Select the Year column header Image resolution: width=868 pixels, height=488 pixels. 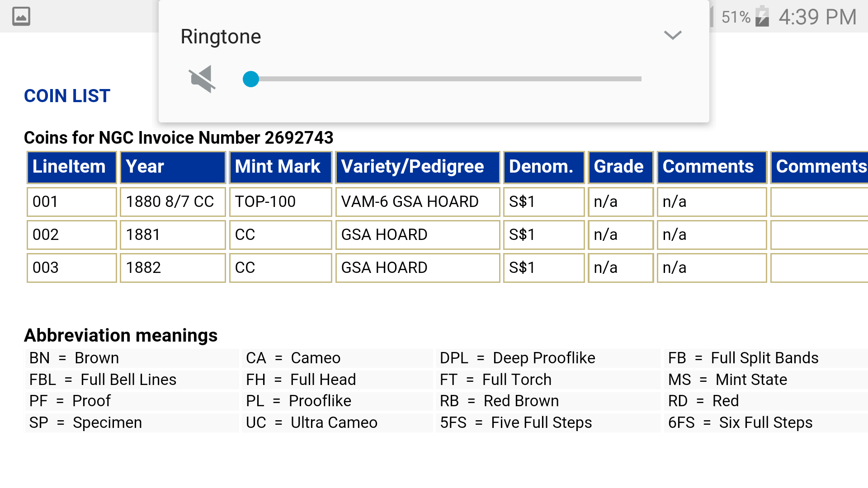click(x=173, y=167)
